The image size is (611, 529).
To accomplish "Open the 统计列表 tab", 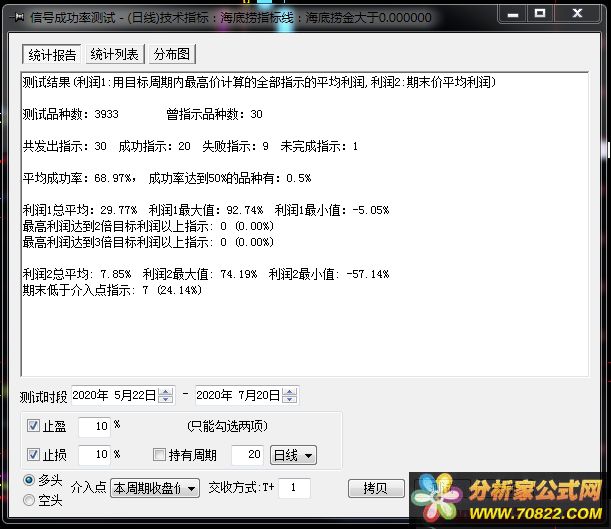I will (115, 54).
